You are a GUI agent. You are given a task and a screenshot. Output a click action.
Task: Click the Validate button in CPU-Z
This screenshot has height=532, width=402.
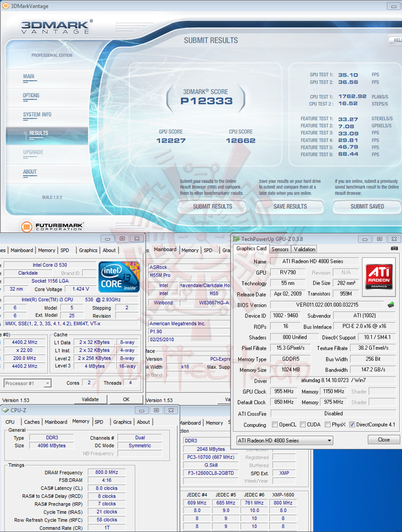coord(90,399)
